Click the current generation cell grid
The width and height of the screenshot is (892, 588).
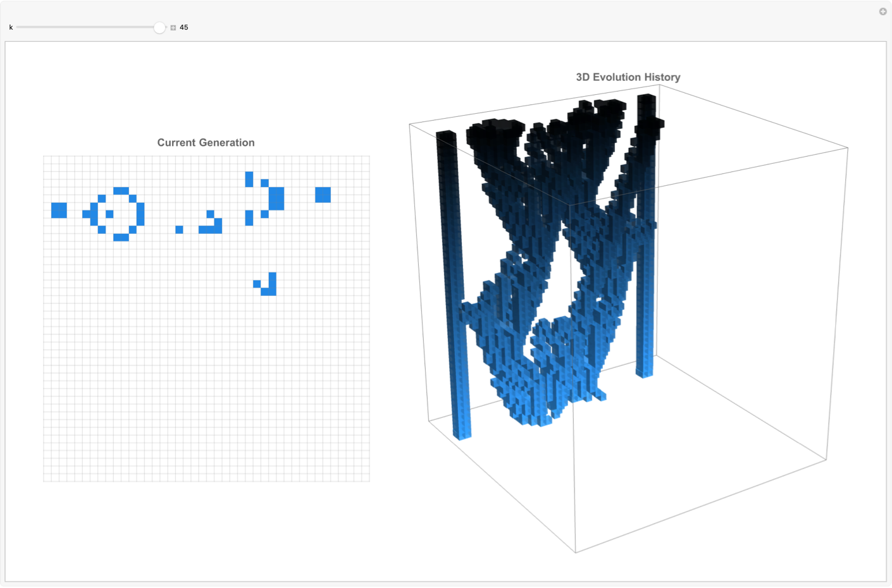tap(206, 319)
